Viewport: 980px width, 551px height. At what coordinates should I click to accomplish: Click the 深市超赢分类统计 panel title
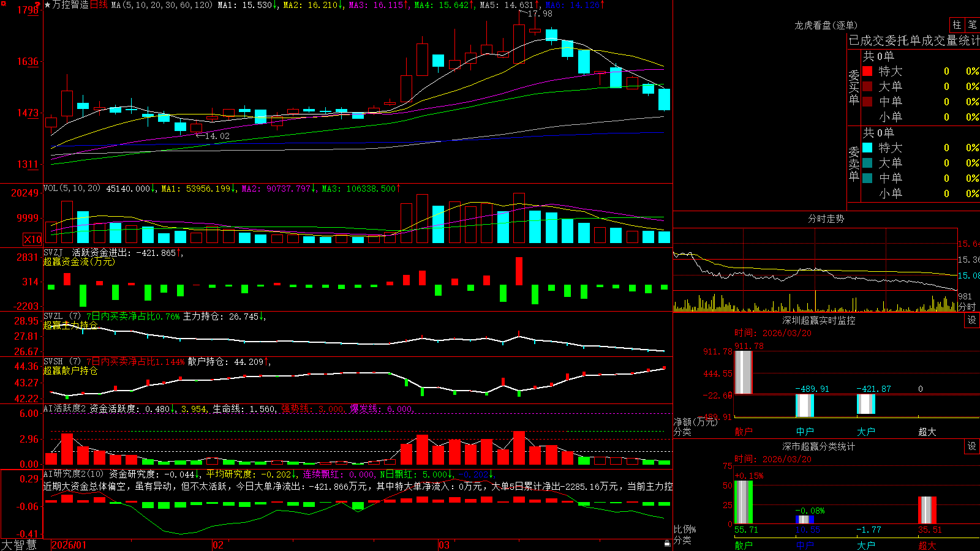click(x=818, y=446)
